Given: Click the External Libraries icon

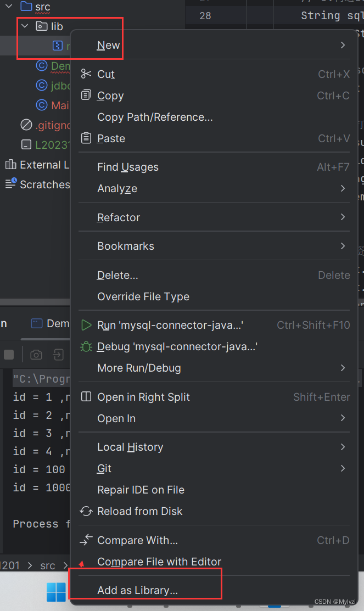Looking at the screenshot, I should pos(10,165).
